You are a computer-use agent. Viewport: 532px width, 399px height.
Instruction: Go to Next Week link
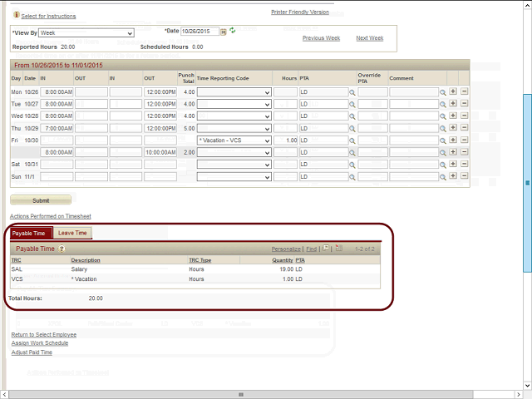pos(370,38)
